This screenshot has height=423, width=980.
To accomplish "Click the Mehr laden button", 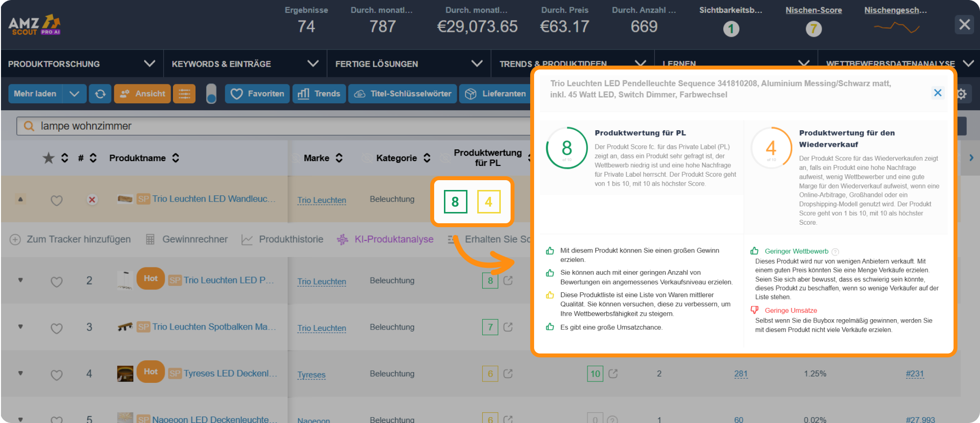I will [35, 94].
